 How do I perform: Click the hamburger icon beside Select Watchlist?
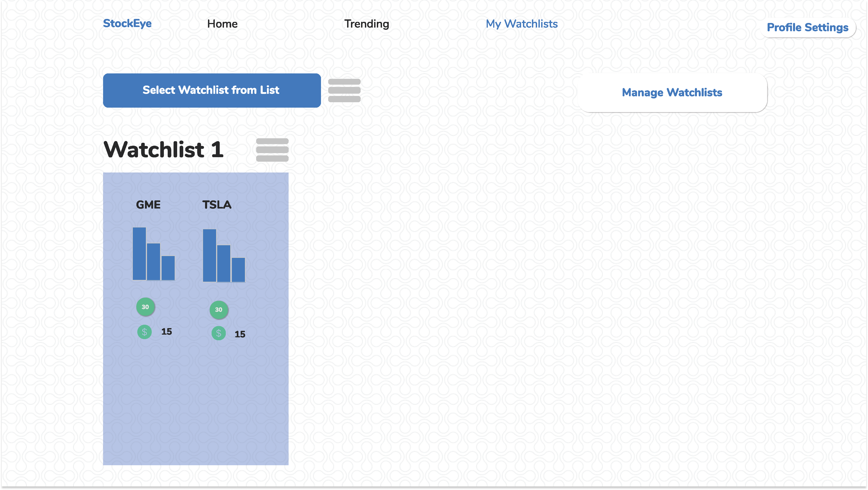(344, 90)
